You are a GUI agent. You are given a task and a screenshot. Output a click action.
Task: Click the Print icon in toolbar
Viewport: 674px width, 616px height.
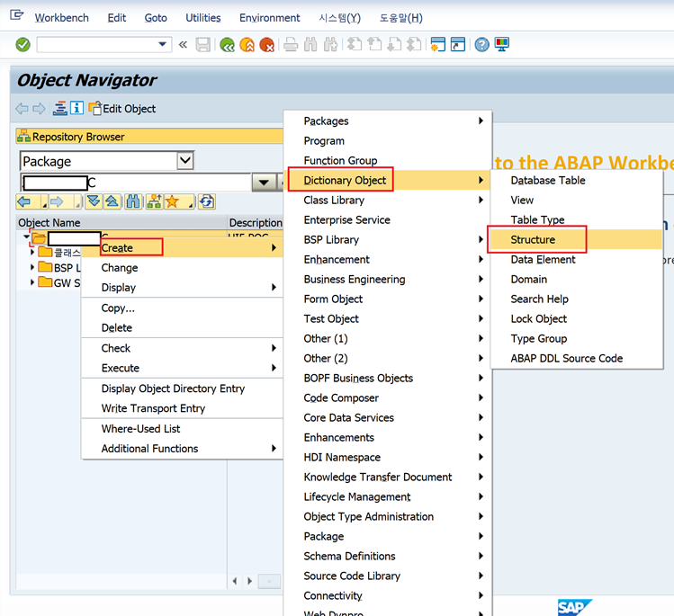coord(291,44)
